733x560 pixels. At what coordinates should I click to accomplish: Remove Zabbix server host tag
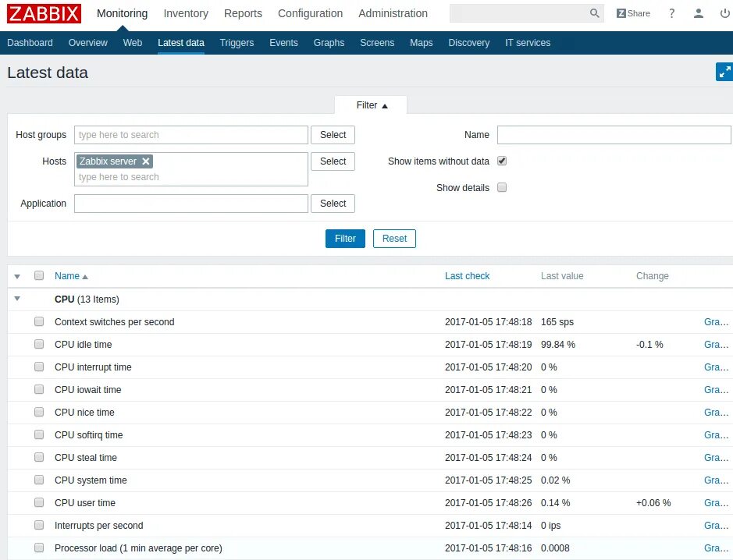tap(146, 161)
